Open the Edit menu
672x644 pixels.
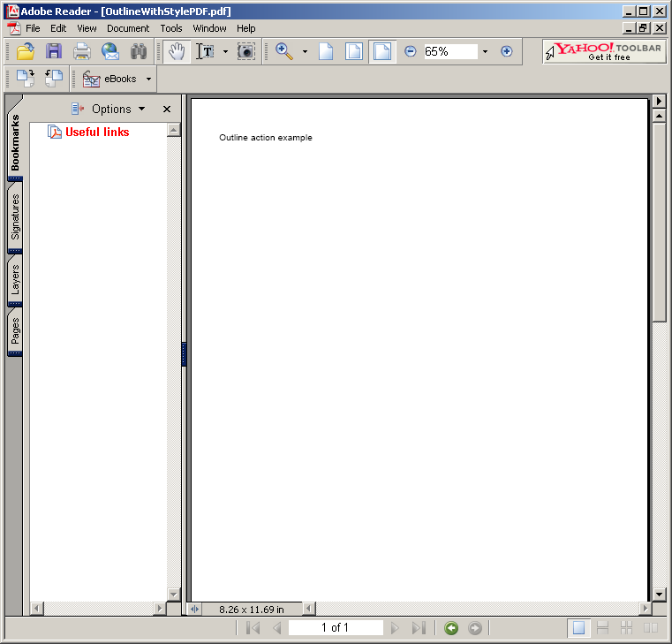tap(58, 28)
